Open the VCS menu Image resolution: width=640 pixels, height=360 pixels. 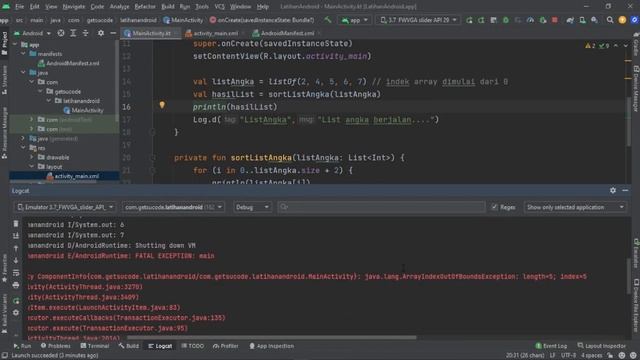[x=219, y=7]
